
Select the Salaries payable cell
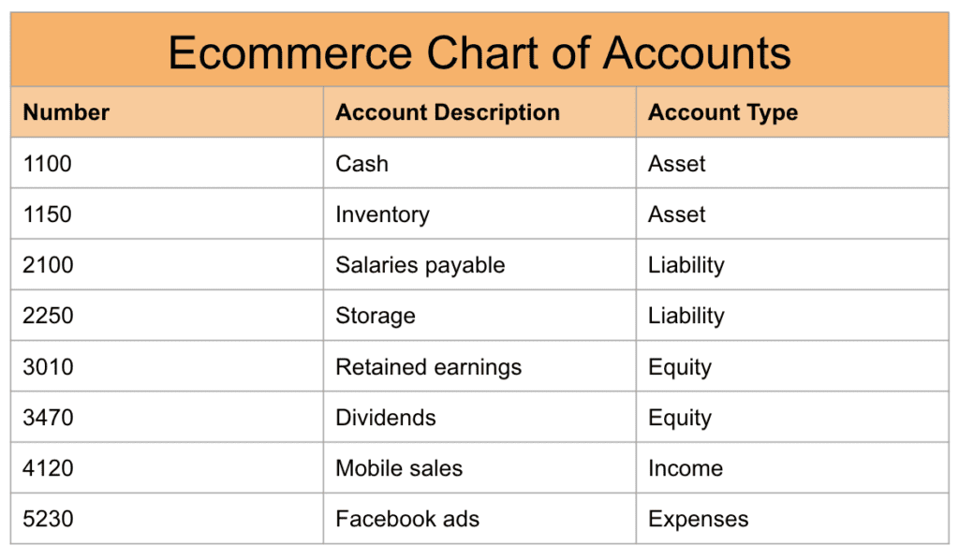click(420, 265)
